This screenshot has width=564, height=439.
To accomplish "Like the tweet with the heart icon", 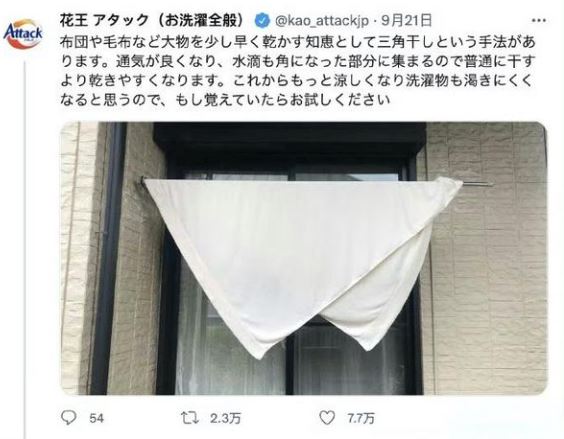I will tap(327, 418).
